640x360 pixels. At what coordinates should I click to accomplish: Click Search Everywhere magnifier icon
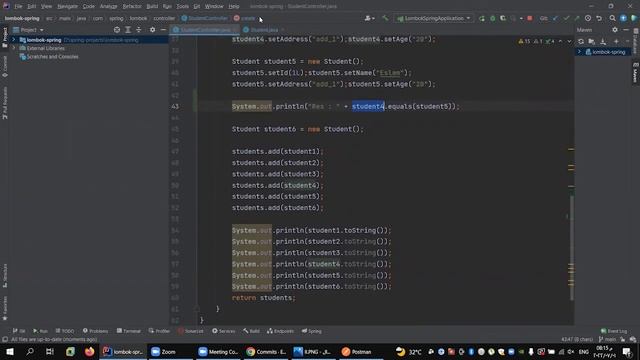pos(612,18)
